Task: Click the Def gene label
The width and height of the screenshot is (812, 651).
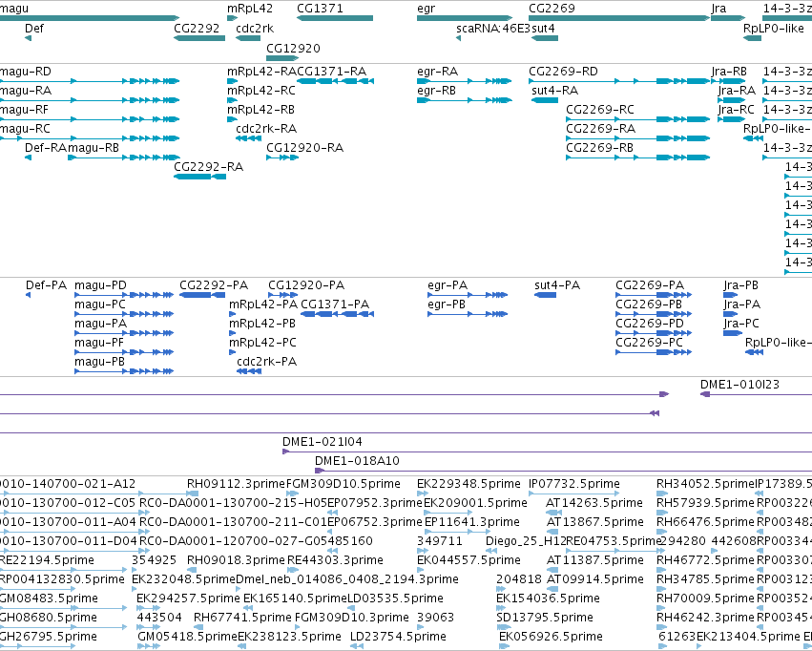Action: 34,29
